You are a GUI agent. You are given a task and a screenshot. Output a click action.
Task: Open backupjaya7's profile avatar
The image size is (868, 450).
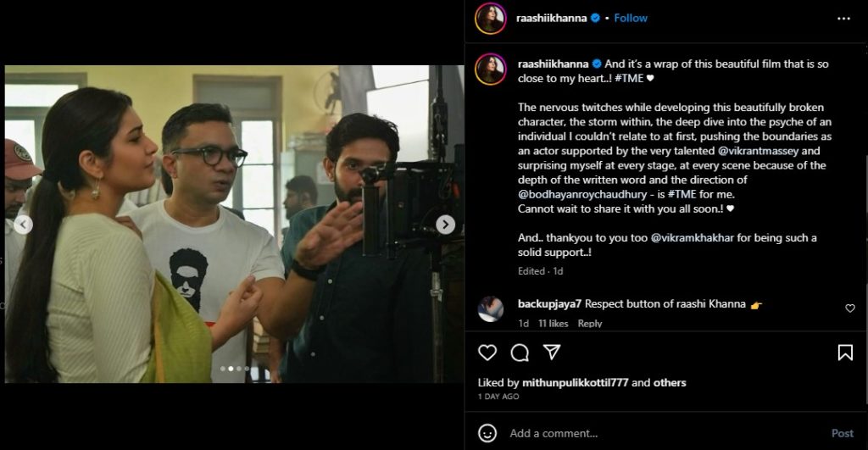click(491, 308)
